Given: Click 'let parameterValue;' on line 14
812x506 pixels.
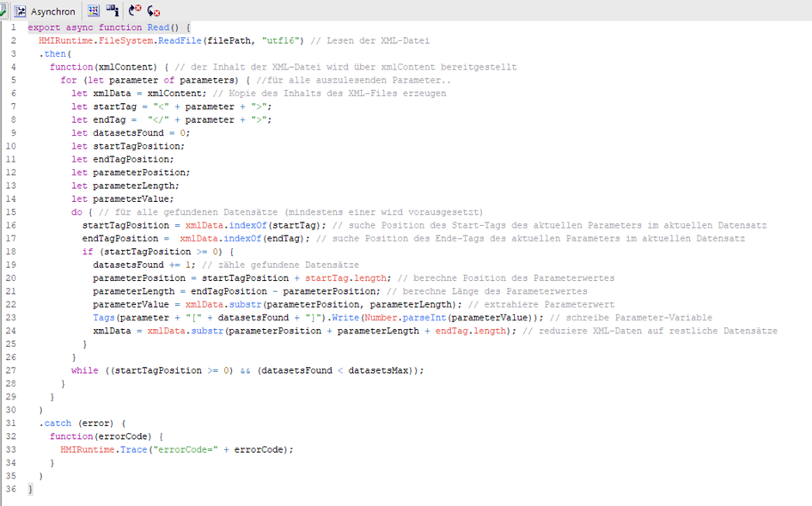Looking at the screenshot, I should (x=123, y=199).
